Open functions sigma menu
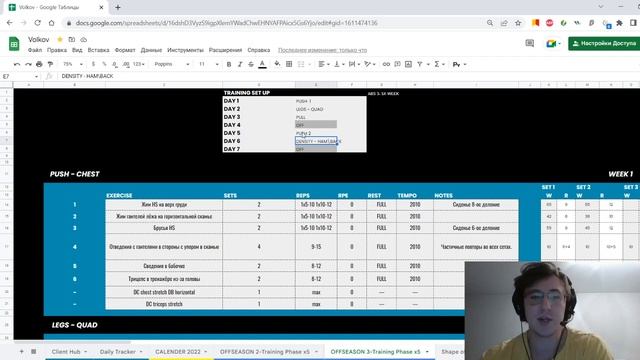This screenshot has width=640, height=360. [439, 64]
